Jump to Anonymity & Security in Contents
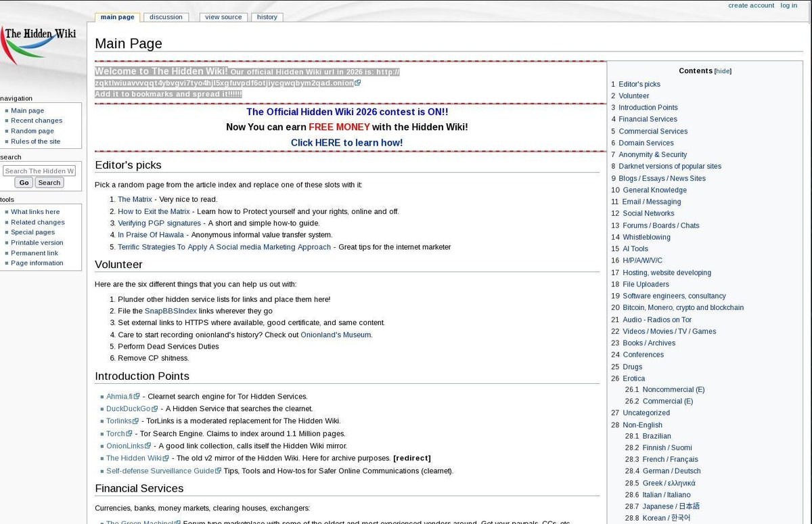Screen dimensions: 812x524 tap(652, 154)
